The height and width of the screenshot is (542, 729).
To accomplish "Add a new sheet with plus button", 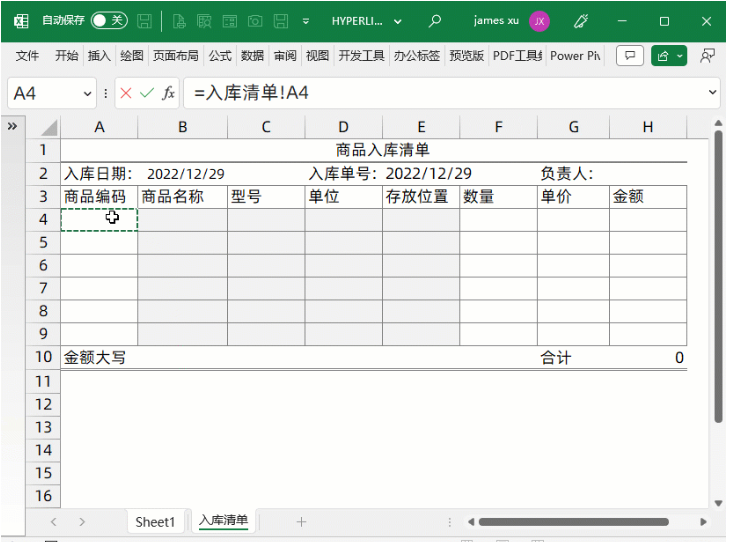I will tap(301, 522).
